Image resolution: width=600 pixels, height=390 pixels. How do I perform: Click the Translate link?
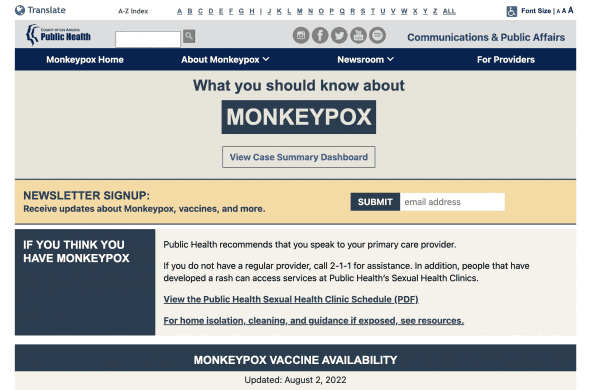46,10
